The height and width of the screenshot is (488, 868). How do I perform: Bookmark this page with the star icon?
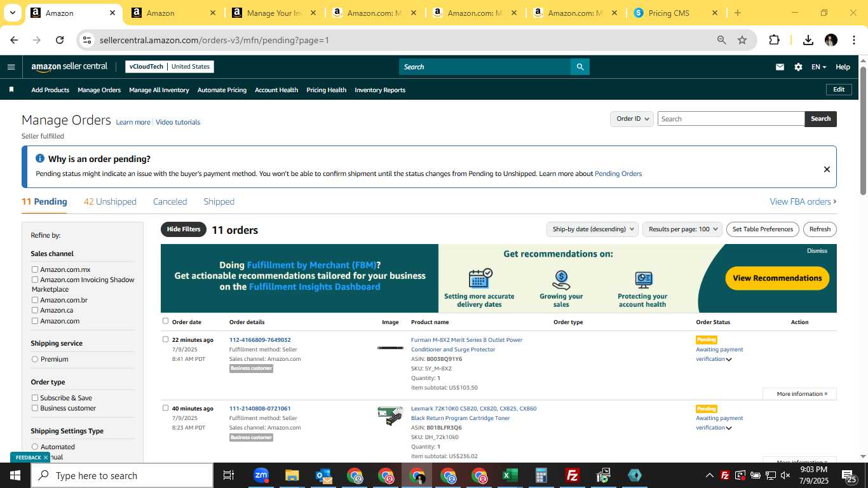pos(742,40)
